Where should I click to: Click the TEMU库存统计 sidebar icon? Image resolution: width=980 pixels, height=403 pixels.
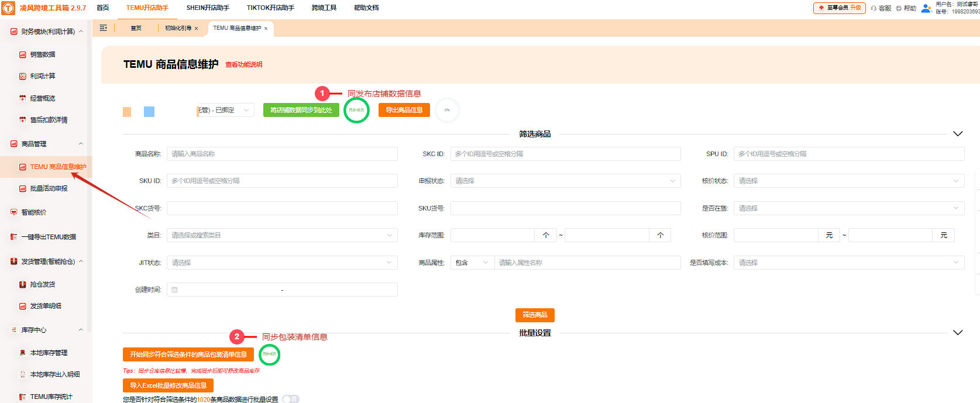[x=23, y=397]
